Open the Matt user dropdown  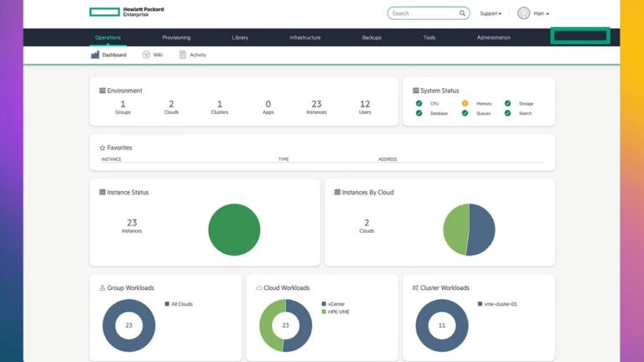pos(541,13)
